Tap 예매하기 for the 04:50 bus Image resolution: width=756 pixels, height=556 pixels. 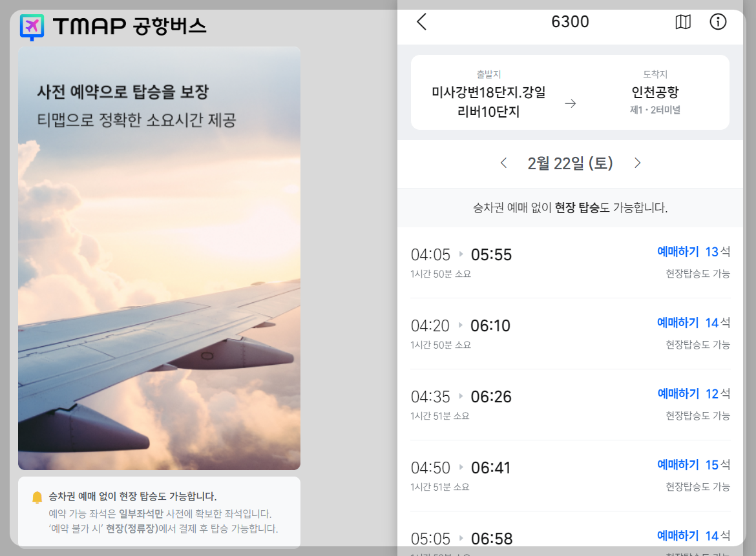point(678,465)
